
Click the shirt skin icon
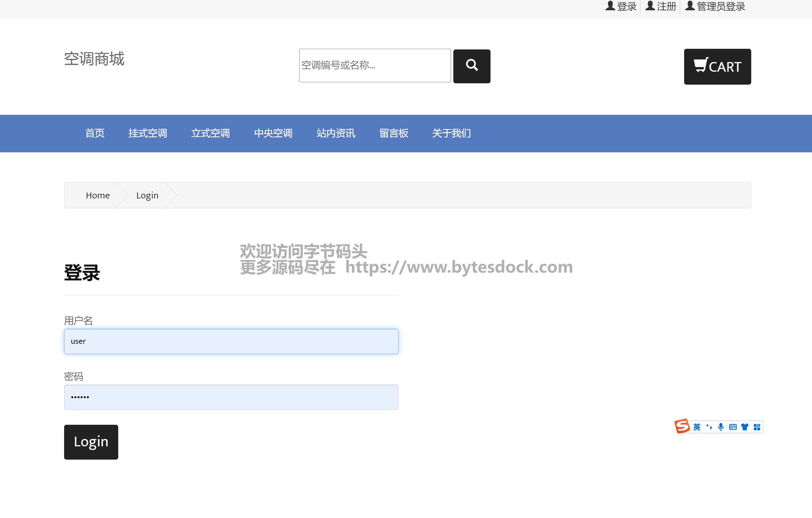[745, 427]
